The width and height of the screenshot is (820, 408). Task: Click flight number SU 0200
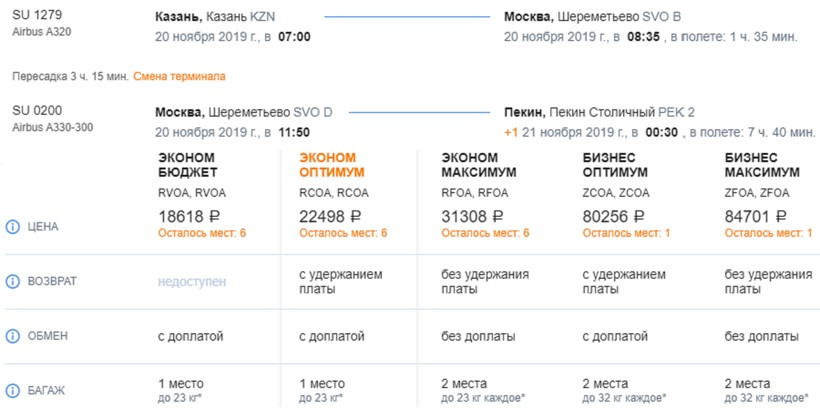[34, 110]
